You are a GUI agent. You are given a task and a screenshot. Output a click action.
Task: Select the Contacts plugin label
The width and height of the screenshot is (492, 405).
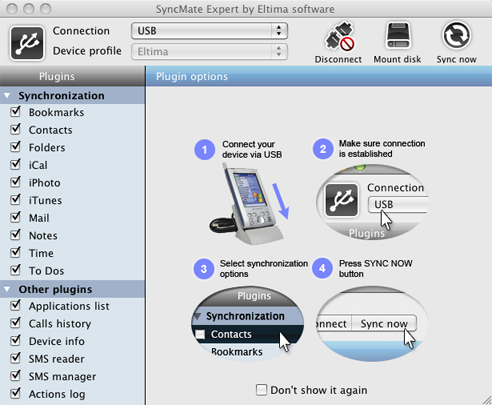(x=50, y=130)
